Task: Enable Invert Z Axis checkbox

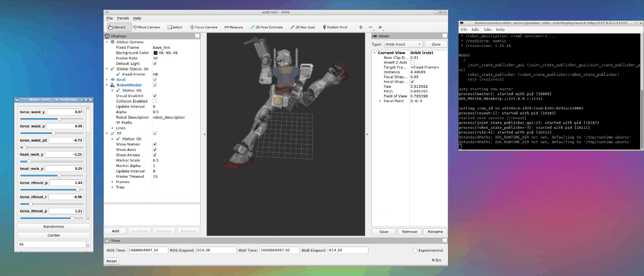Action: click(412, 63)
